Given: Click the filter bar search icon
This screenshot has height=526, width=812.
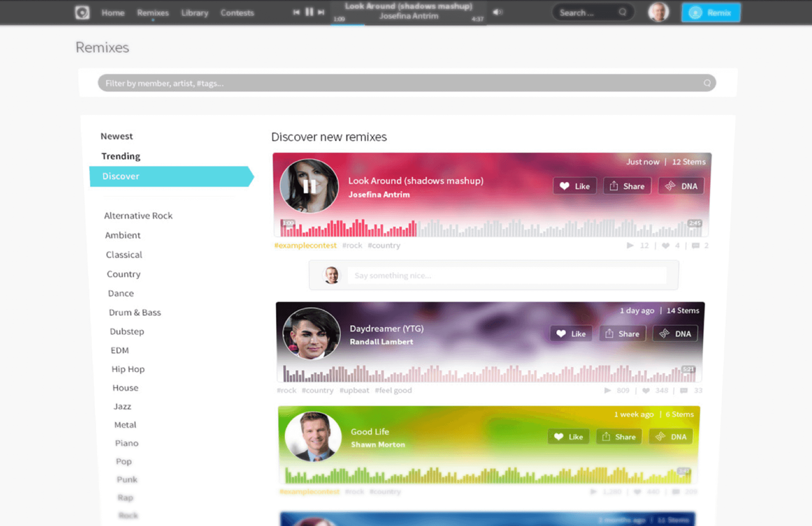Looking at the screenshot, I should tap(707, 83).
